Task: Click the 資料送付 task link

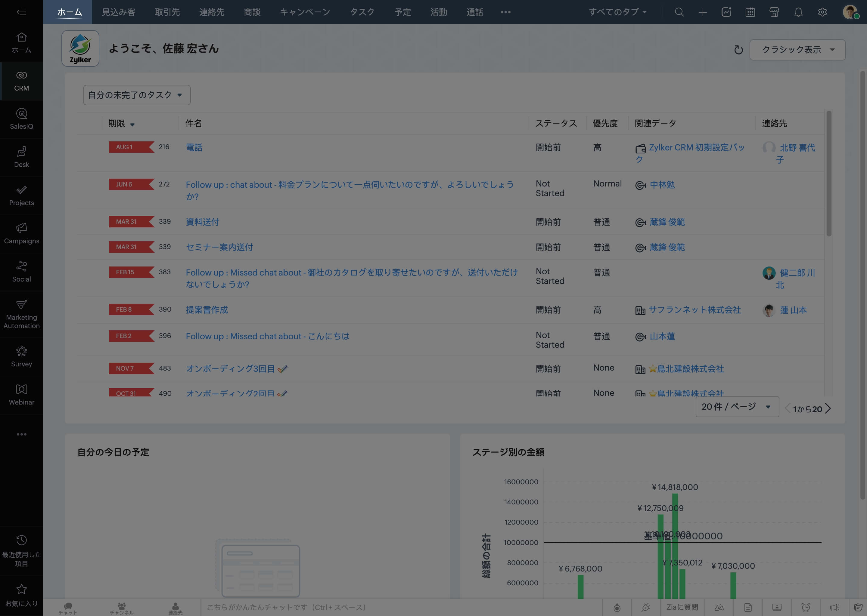Action: click(x=202, y=221)
